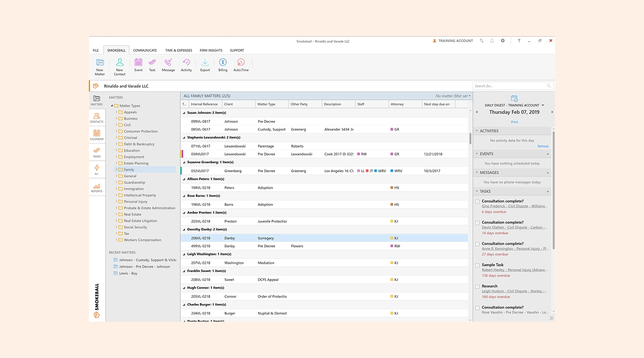Sort by the Client column header

239,104
